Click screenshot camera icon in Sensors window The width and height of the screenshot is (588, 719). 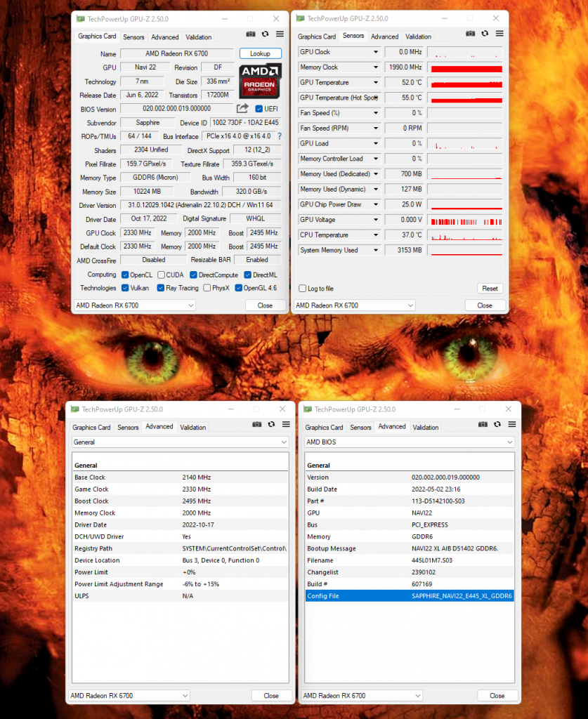[x=470, y=34]
